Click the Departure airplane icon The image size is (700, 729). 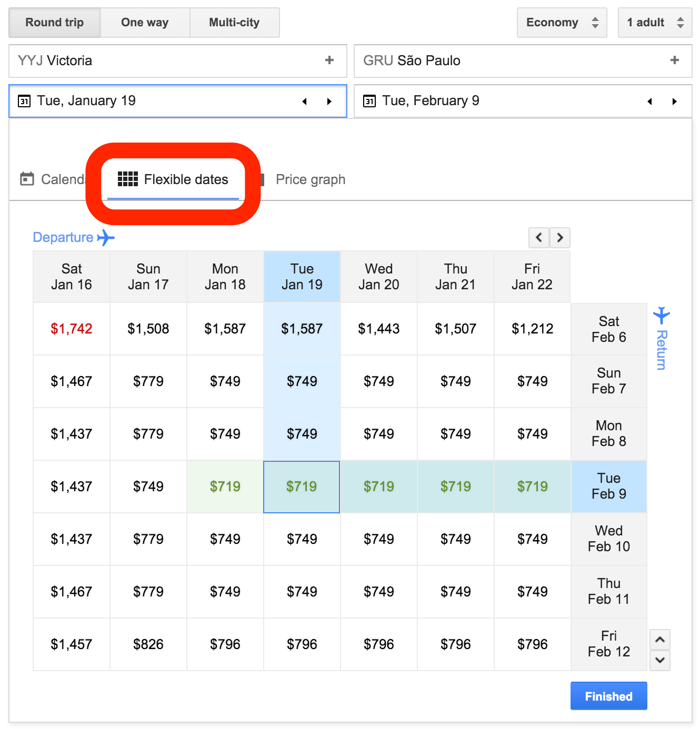[106, 238]
